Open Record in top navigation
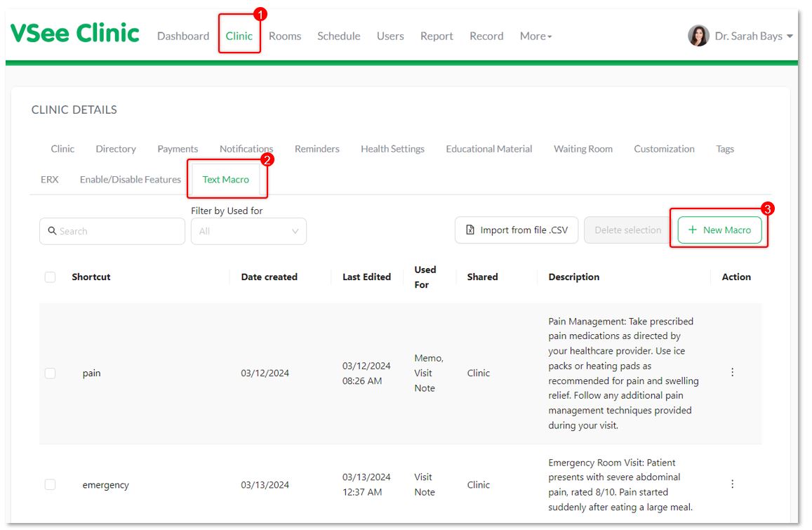 (x=486, y=36)
